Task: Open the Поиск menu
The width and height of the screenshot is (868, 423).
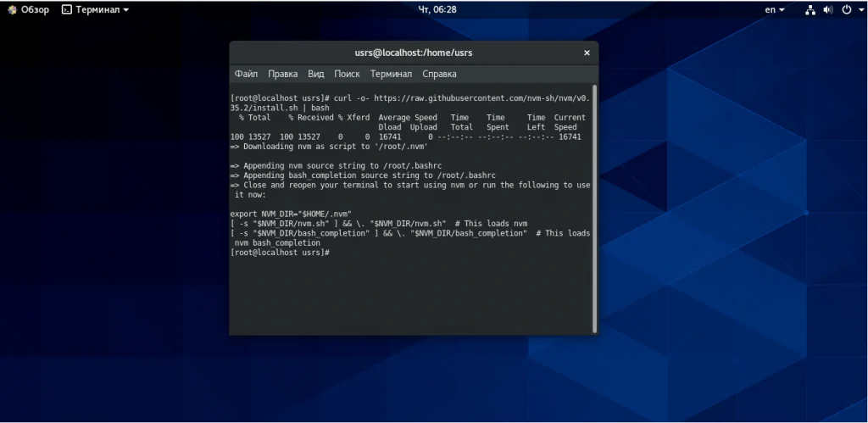Action: 347,74
